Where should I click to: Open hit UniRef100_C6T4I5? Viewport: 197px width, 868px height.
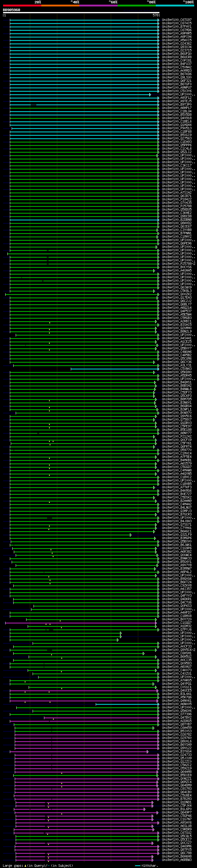(x=177, y=23)
